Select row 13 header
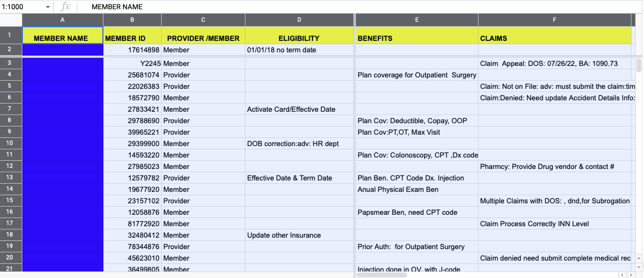 tap(11, 178)
